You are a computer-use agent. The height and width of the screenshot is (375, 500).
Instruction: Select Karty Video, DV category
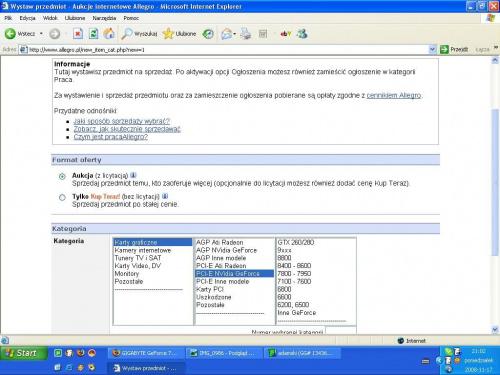153,266
